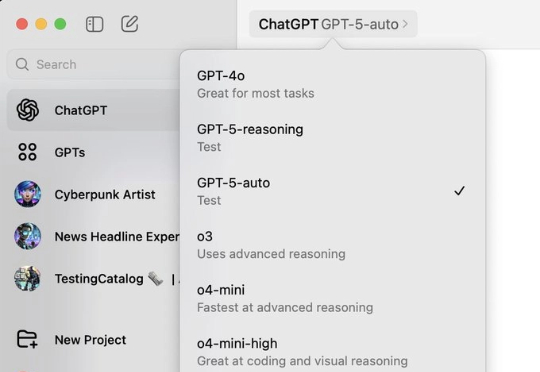Start a new chat with compose icon

click(x=130, y=24)
